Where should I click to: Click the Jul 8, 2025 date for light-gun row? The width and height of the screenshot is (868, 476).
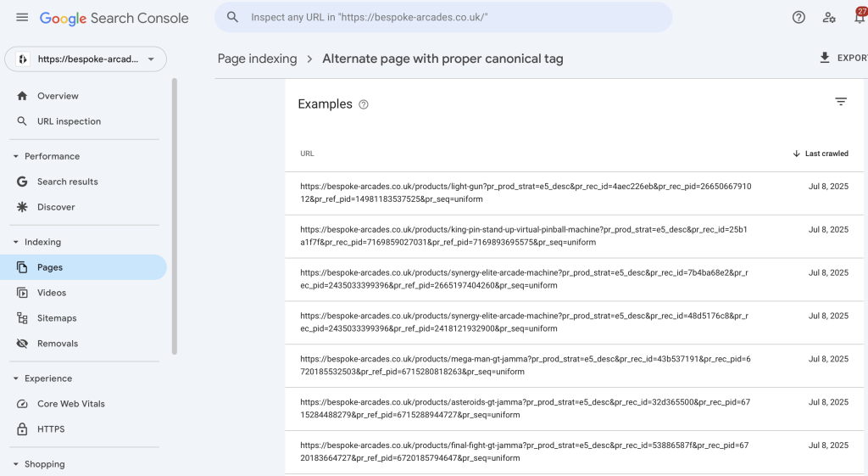[x=828, y=186]
